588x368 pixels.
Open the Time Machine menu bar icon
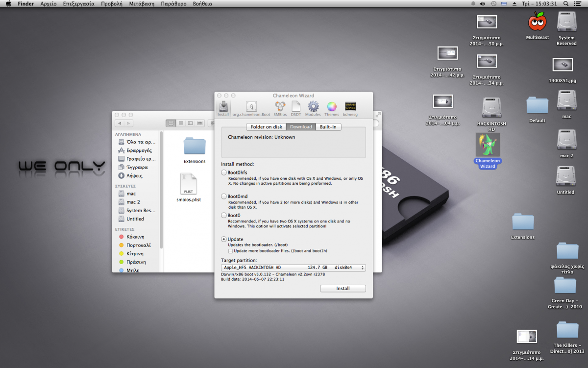coord(493,3)
